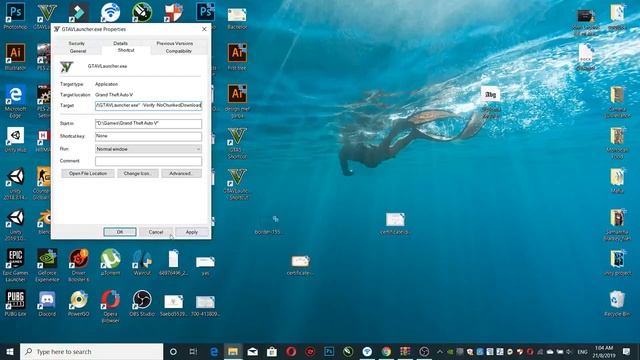This screenshot has width=640, height=360.
Task: Open Task View on the taskbar
Action: [x=193, y=351]
